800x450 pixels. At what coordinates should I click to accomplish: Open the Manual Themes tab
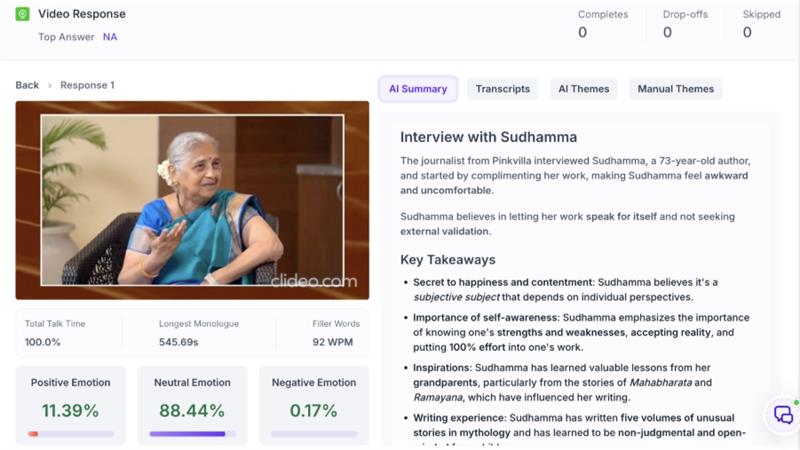point(676,89)
